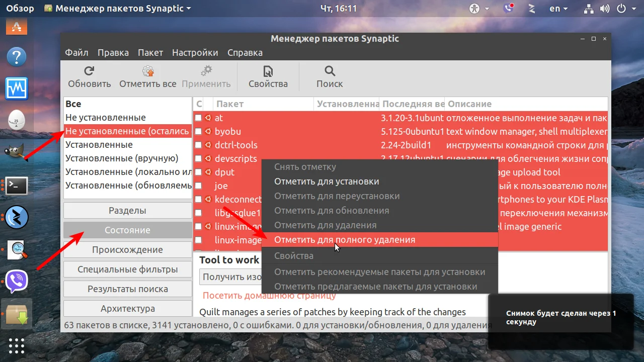
Task: Open Help from the dock
Action: pyautogui.click(x=17, y=57)
